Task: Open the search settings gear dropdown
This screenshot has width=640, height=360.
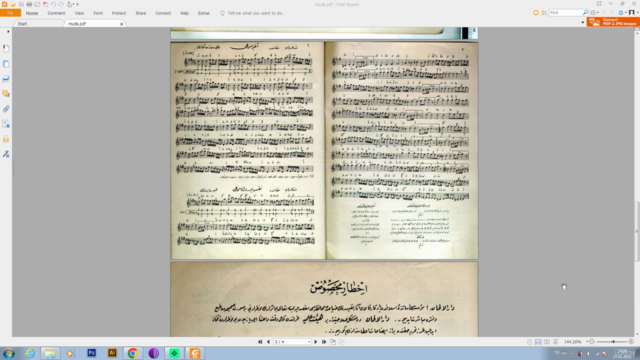Action: pos(594,13)
